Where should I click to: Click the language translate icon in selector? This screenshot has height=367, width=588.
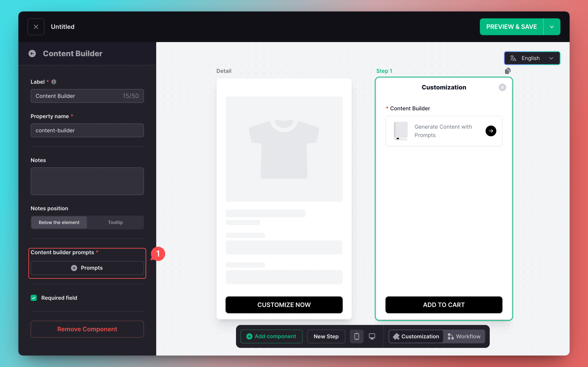pos(513,58)
